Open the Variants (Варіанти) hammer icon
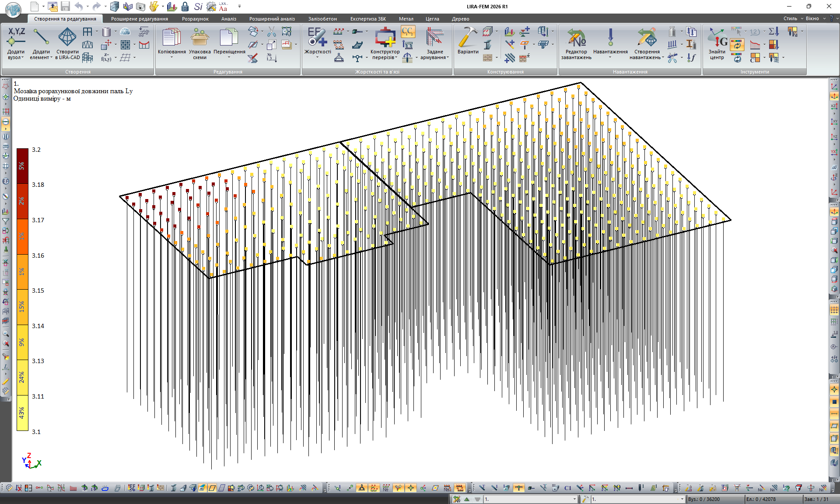 (468, 38)
